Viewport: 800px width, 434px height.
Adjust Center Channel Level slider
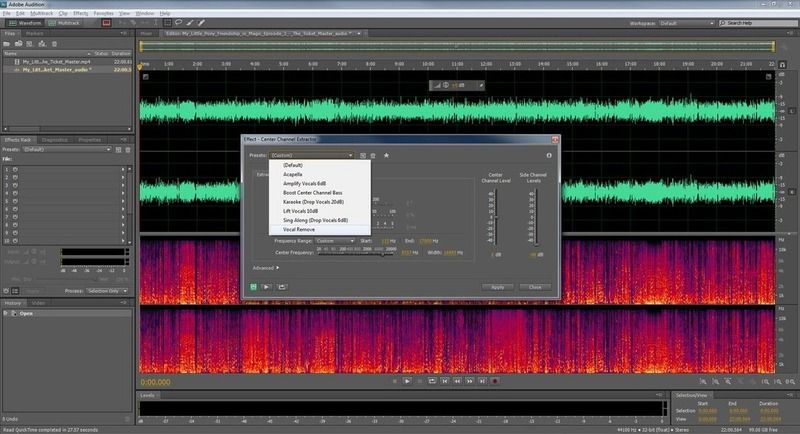tap(494, 217)
